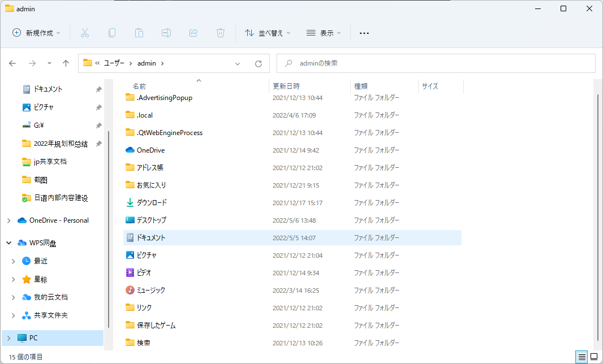The width and height of the screenshot is (603, 364).
Task: Open the 新規作成 dropdown
Action: tap(36, 33)
